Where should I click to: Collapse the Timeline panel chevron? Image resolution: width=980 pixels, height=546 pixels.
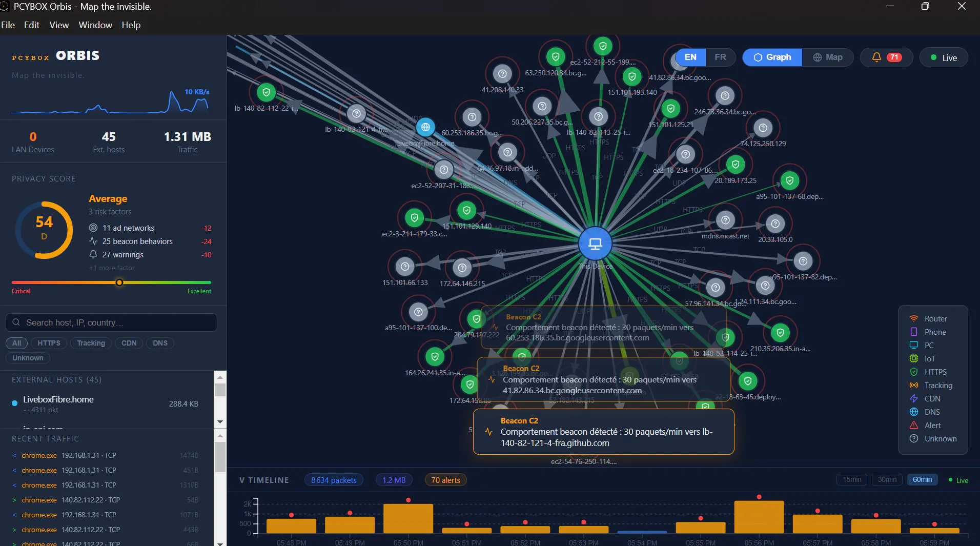(241, 480)
